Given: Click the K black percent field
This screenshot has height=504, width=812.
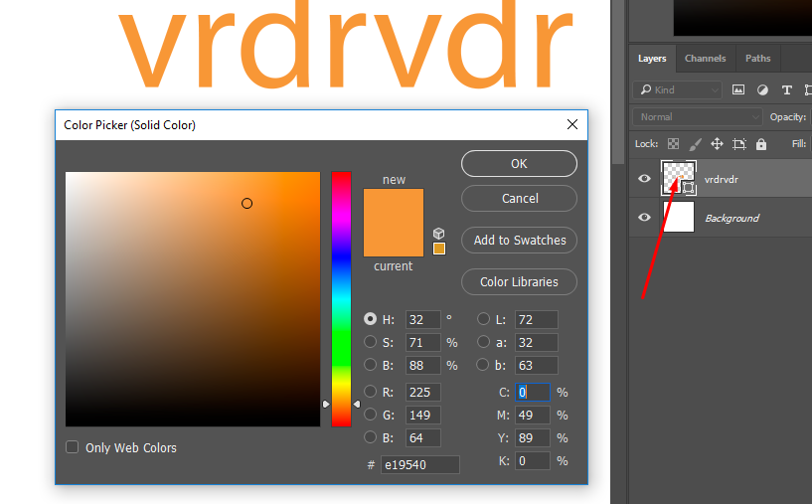Looking at the screenshot, I should pyautogui.click(x=533, y=460).
